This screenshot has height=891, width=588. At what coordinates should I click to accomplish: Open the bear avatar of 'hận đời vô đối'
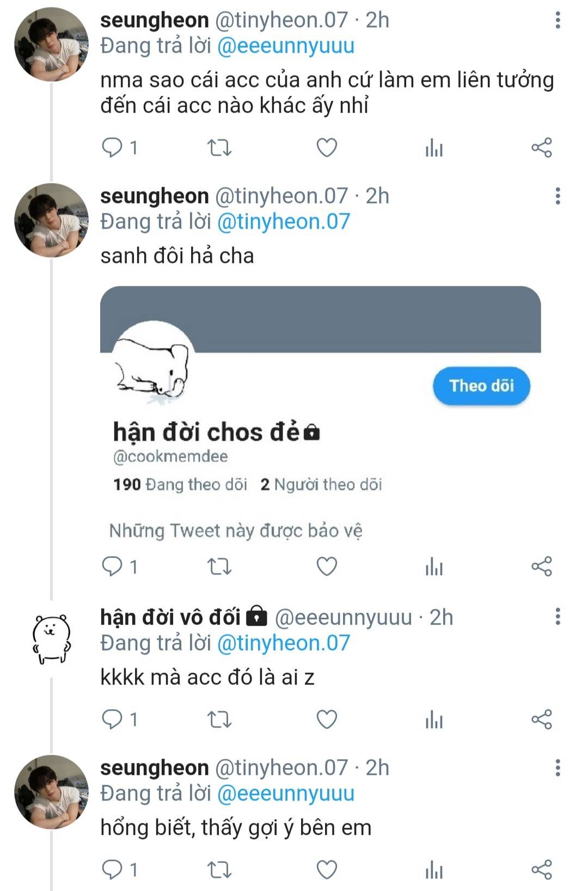click(x=51, y=638)
